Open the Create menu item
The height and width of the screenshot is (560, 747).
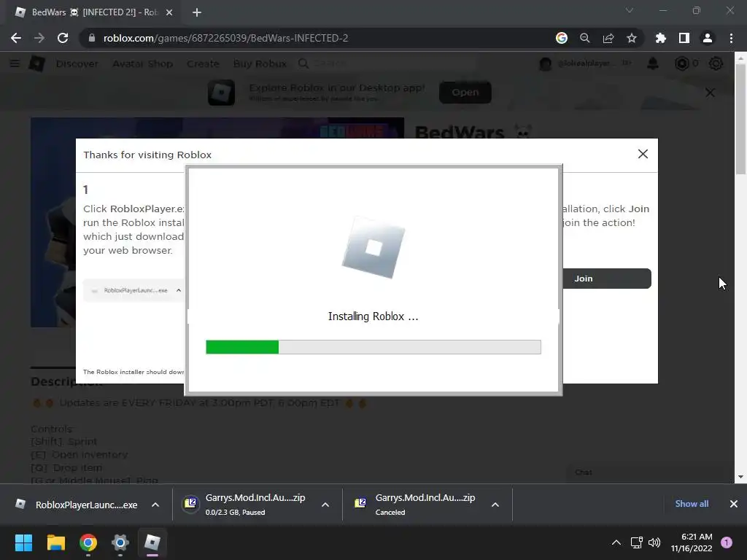pyautogui.click(x=203, y=63)
